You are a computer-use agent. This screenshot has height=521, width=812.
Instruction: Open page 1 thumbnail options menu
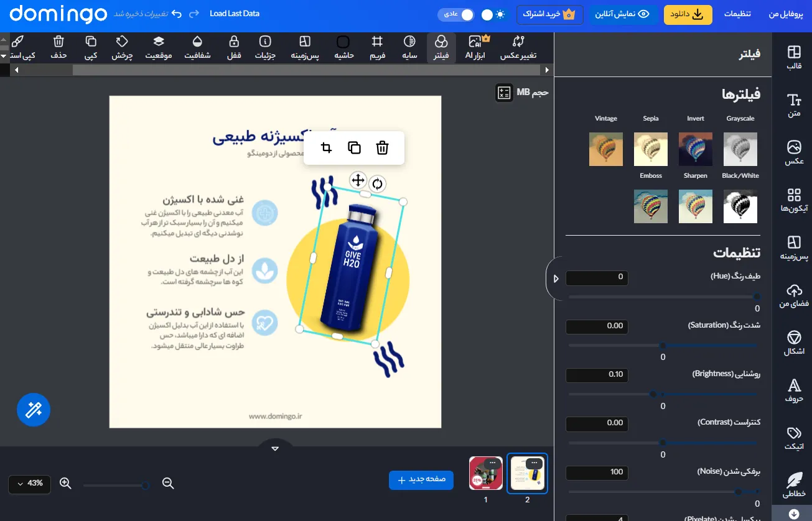click(493, 463)
